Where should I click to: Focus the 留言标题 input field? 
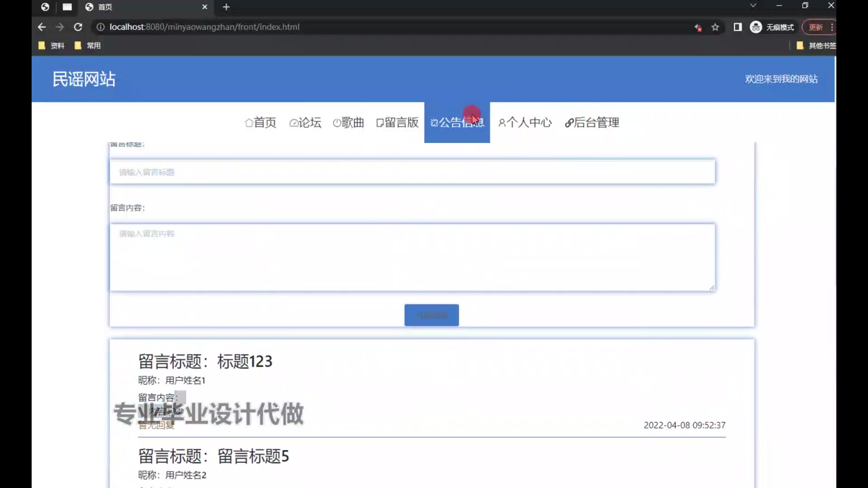tap(412, 172)
